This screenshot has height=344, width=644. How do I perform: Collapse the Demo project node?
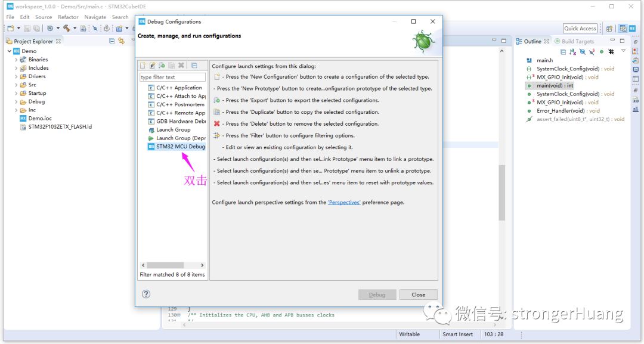(x=10, y=51)
